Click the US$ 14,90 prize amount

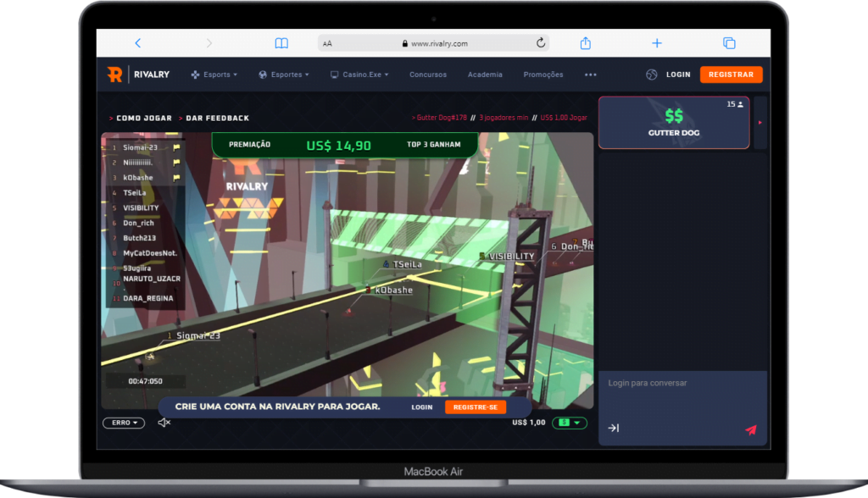point(339,146)
